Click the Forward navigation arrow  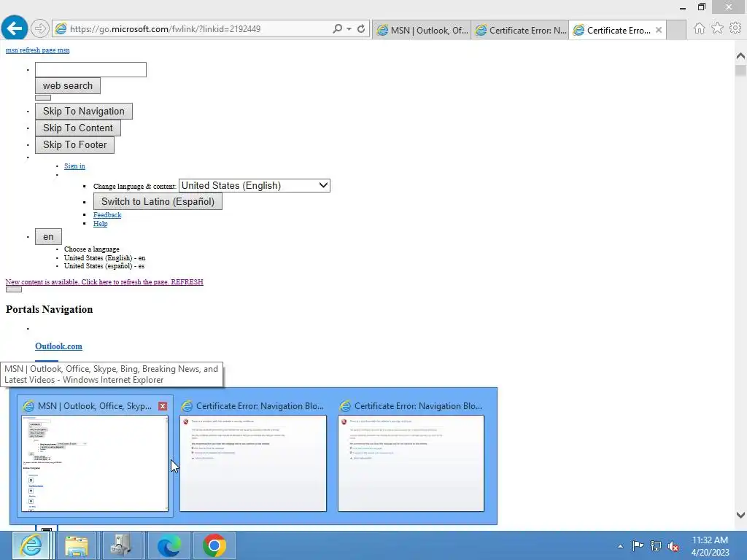(x=40, y=28)
